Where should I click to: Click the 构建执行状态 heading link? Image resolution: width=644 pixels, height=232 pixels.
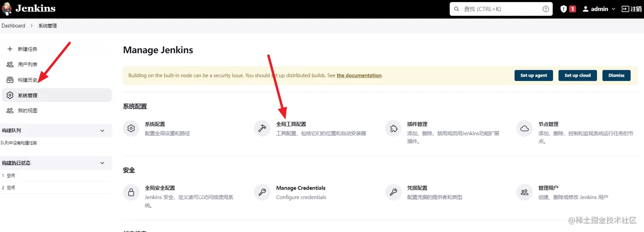(16, 163)
